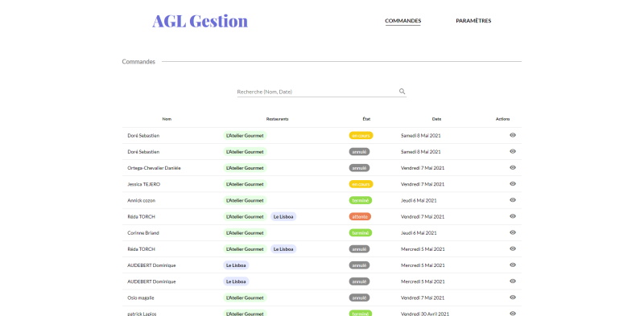This screenshot has width=644, height=316.
Task: Click the Nom column header
Action: coord(167,119)
